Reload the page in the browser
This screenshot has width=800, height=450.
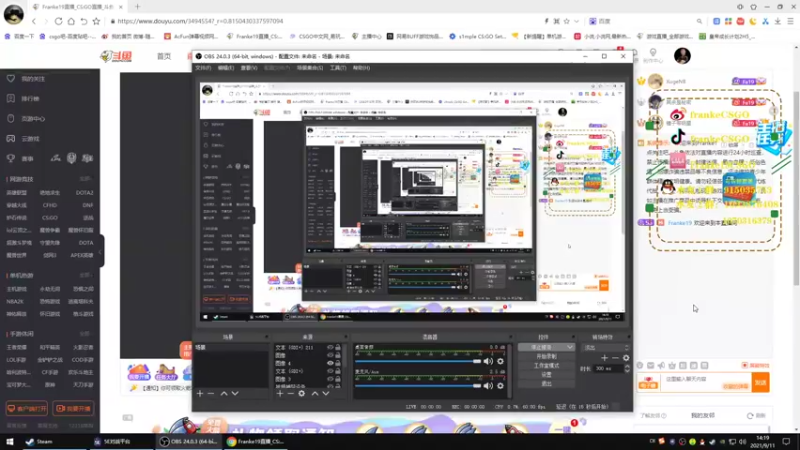pos(59,21)
